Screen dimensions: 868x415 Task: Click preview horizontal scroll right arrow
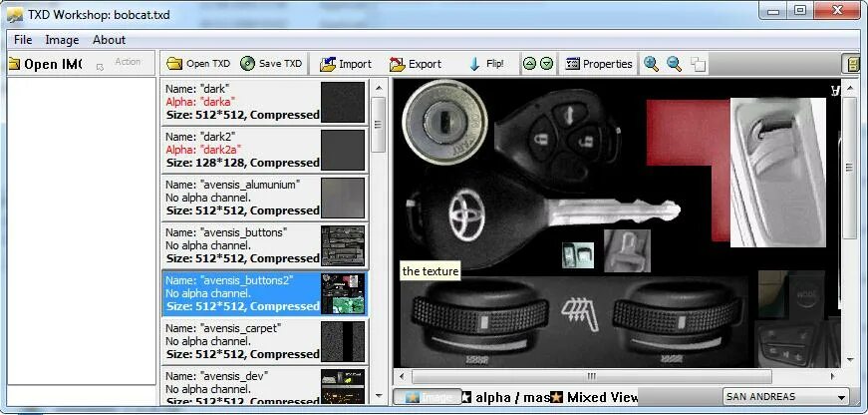834,376
